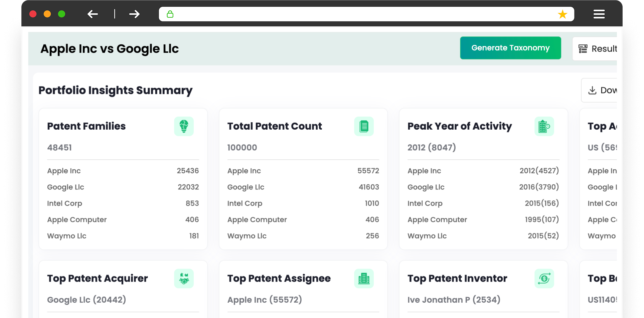This screenshot has height=318, width=644.
Task: Click Google Llc (20442) value
Action: click(87, 300)
